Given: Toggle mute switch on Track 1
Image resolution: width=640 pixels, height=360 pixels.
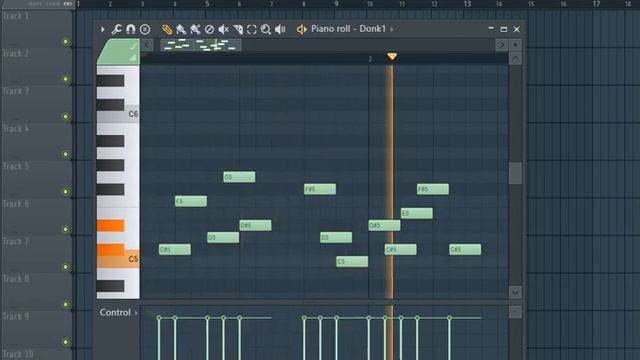Looking at the screenshot, I should pyautogui.click(x=66, y=42).
